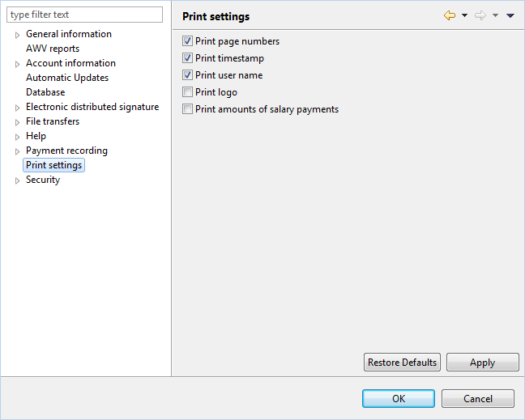
Task: Select Automatic Updates in the tree
Action: click(x=67, y=78)
